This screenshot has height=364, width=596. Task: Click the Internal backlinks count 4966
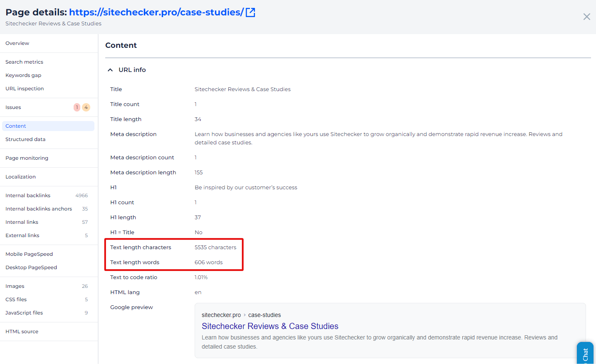(82, 196)
